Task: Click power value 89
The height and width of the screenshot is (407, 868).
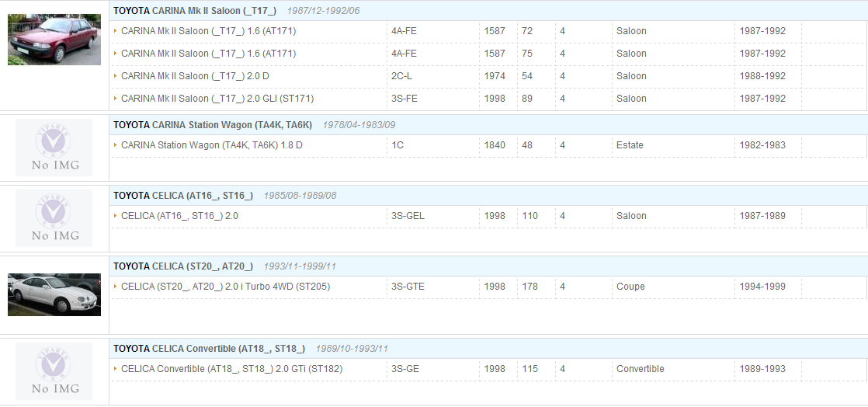Action: (527, 99)
